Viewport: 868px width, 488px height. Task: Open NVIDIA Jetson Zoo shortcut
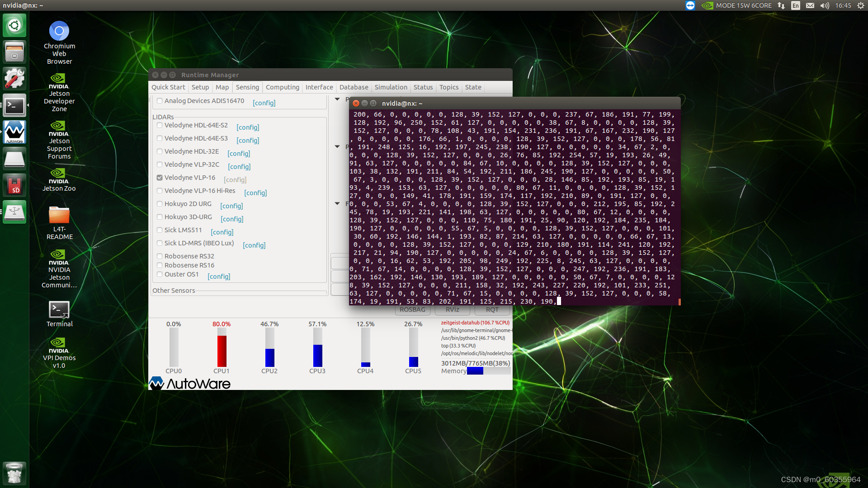tap(59, 180)
